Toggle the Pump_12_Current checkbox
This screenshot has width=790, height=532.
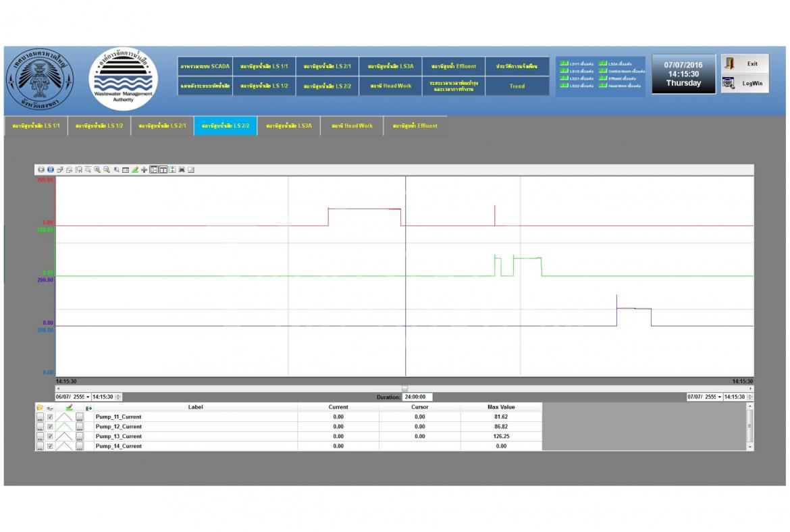click(x=50, y=427)
